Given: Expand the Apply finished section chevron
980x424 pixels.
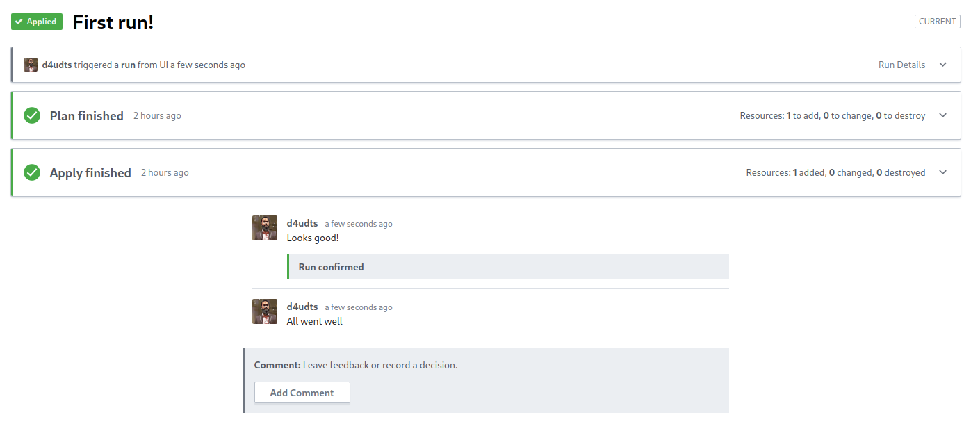Looking at the screenshot, I should pos(942,172).
